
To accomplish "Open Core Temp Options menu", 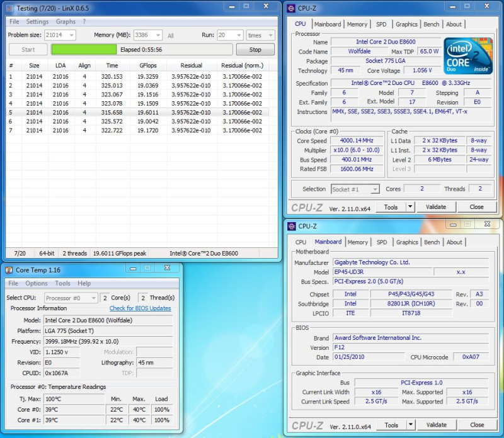I will 37,283.
